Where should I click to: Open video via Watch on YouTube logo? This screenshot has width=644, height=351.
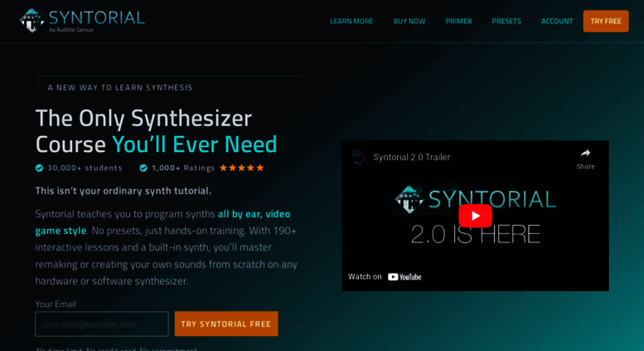pos(404,277)
